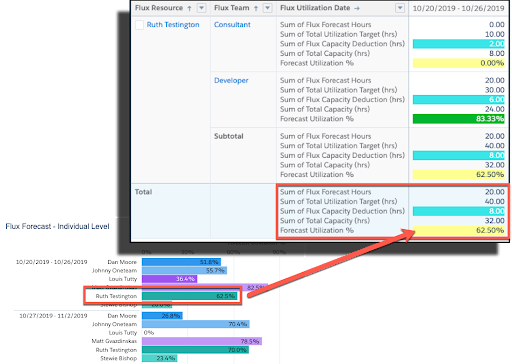Image resolution: width=512 pixels, height=364 pixels.
Task: Click the green 83.33% utilization cell
Action: pyautogui.click(x=458, y=119)
